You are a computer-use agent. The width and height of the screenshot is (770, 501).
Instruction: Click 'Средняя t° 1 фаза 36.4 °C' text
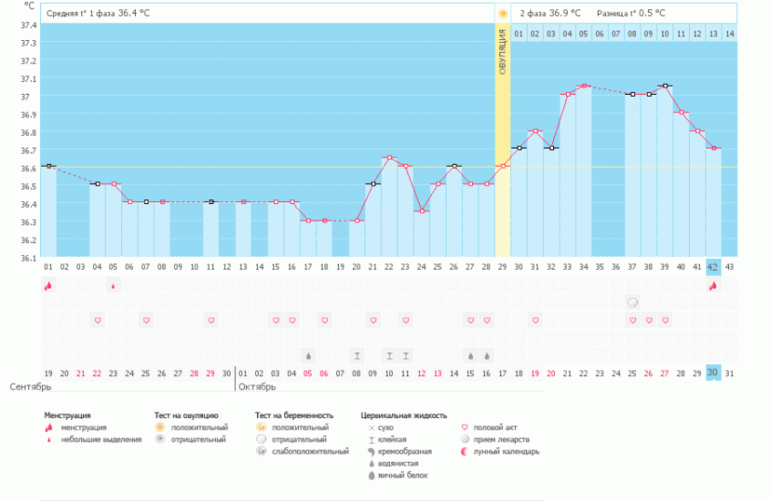[98, 13]
